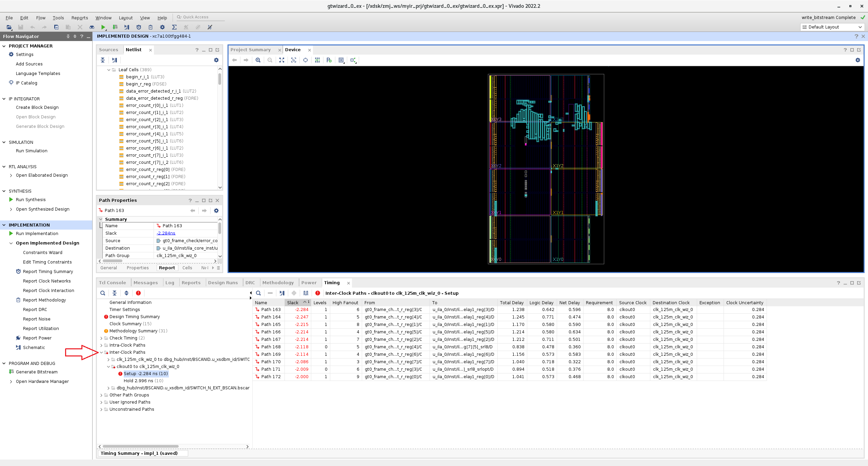Collapse the Inter-Clock Paths tree node

coord(101,352)
